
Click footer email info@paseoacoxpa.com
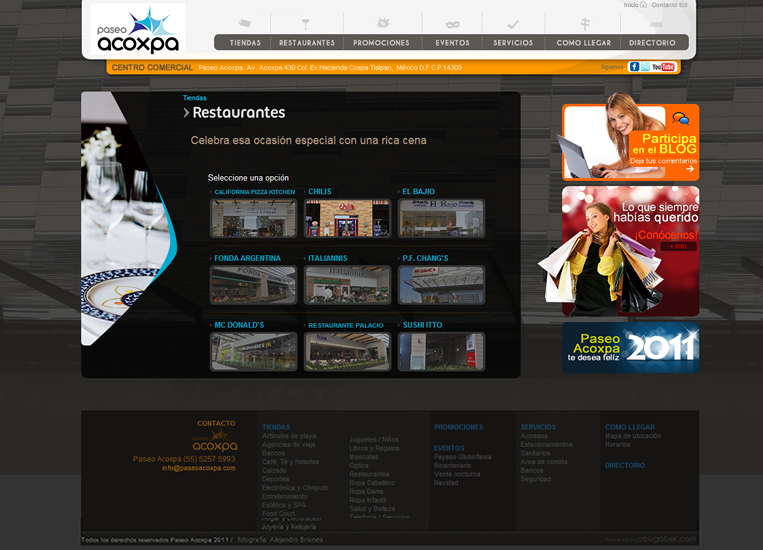[x=199, y=468]
